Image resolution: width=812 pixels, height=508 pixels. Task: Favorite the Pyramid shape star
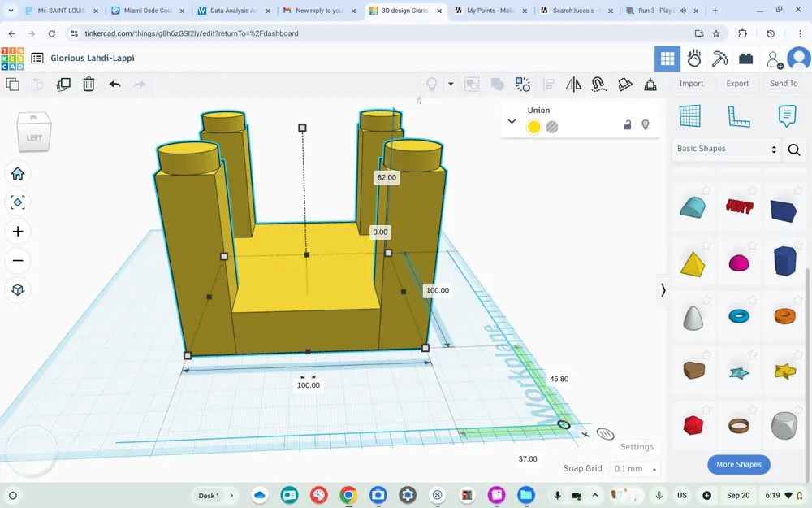(706, 245)
